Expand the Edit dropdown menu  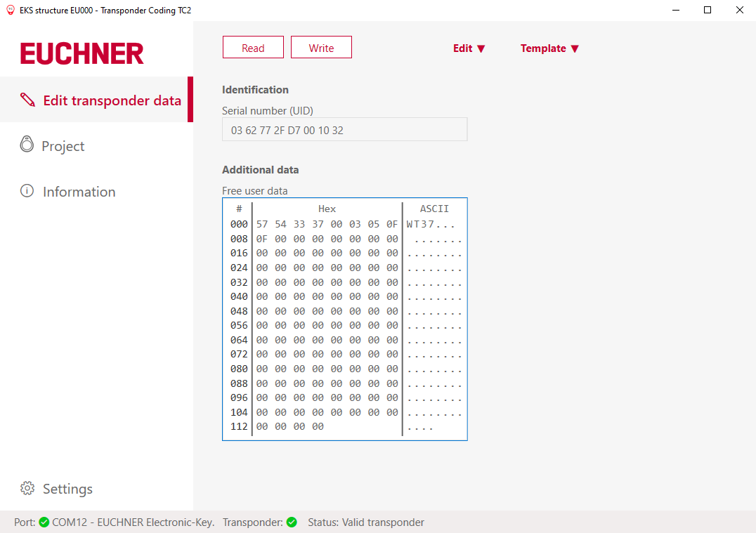pos(469,48)
